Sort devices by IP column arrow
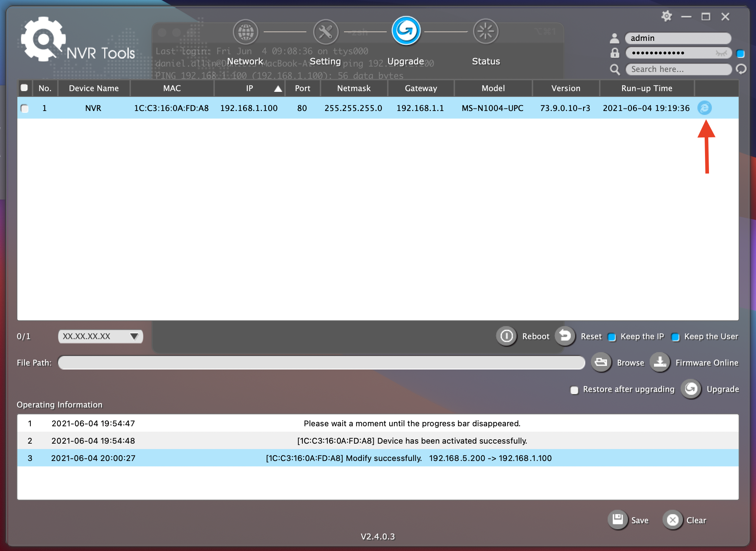 coord(278,89)
